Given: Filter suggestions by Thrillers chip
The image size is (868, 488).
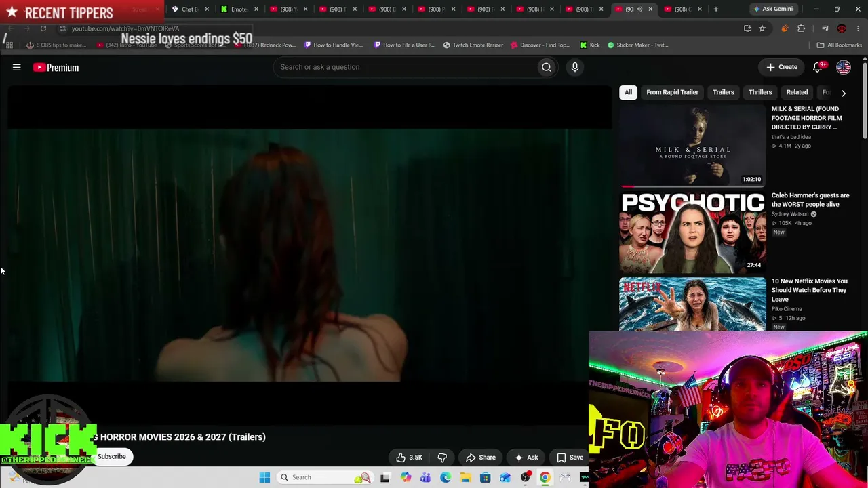Looking at the screenshot, I should [760, 92].
